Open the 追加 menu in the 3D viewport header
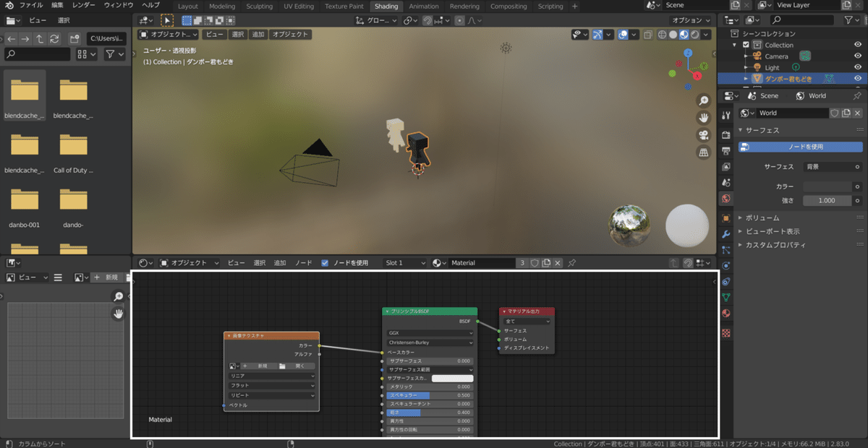The width and height of the screenshot is (868, 448). (x=258, y=34)
